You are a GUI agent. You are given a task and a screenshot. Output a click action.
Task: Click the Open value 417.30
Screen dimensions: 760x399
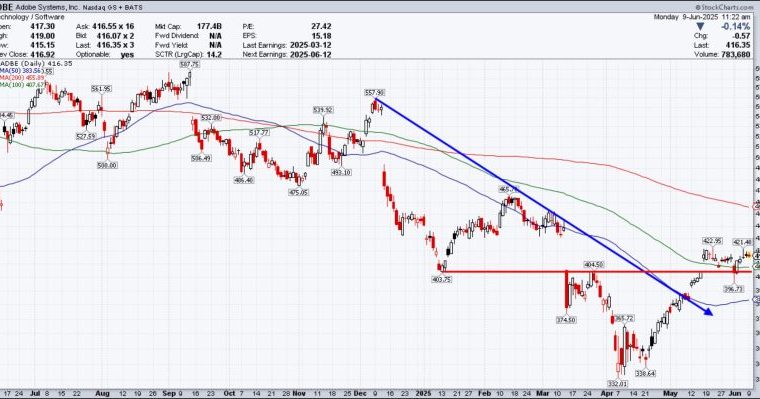point(42,26)
